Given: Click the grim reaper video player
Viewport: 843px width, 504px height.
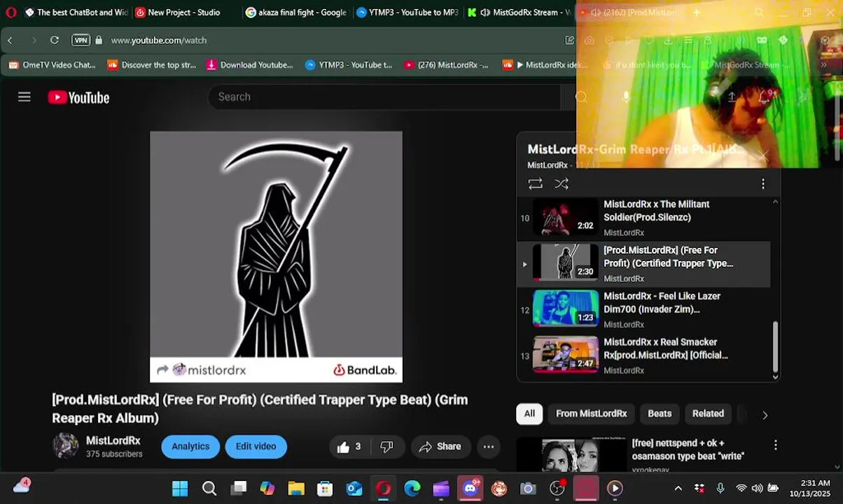Looking at the screenshot, I should (x=276, y=257).
